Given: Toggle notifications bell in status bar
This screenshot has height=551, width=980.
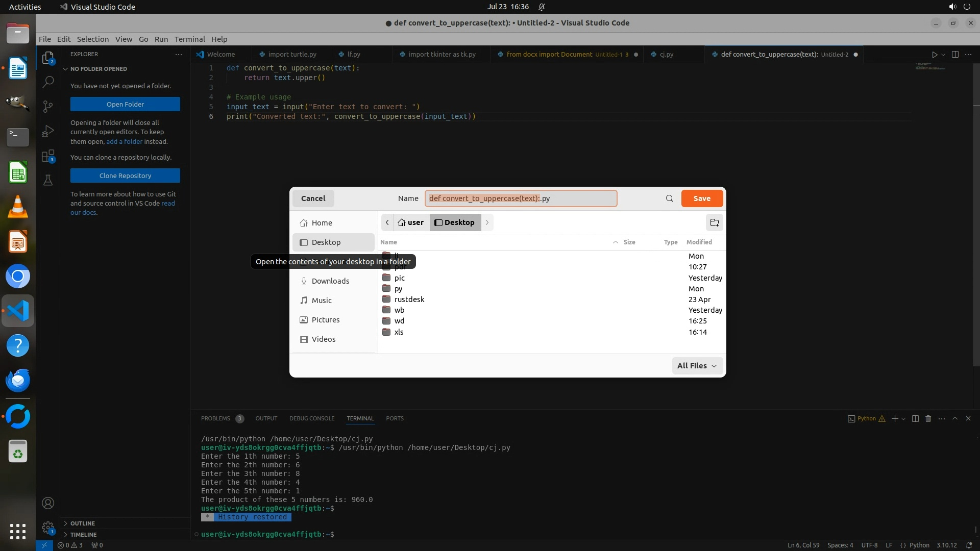Looking at the screenshot, I should (969, 545).
